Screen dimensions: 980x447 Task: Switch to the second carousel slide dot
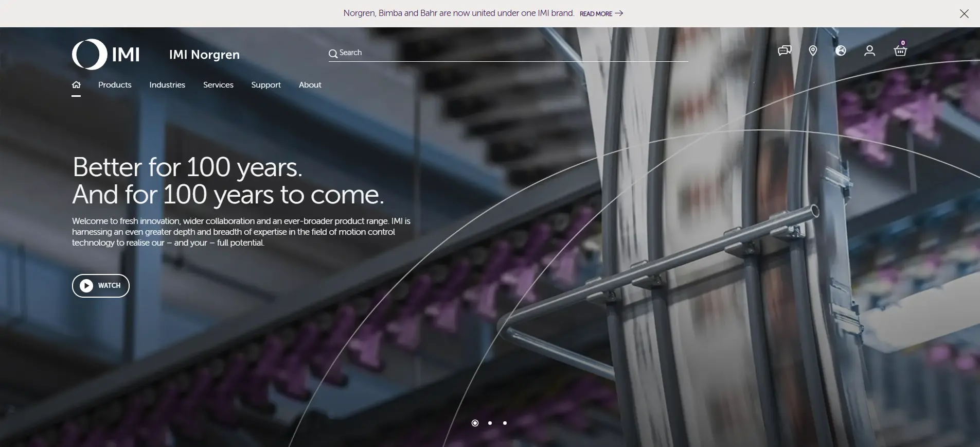point(490,423)
